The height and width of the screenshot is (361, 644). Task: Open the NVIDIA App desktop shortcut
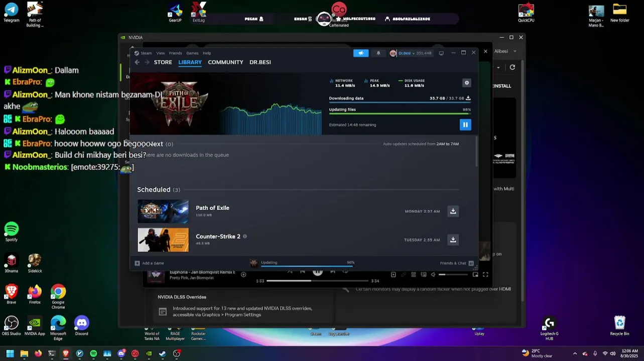pos(35,326)
